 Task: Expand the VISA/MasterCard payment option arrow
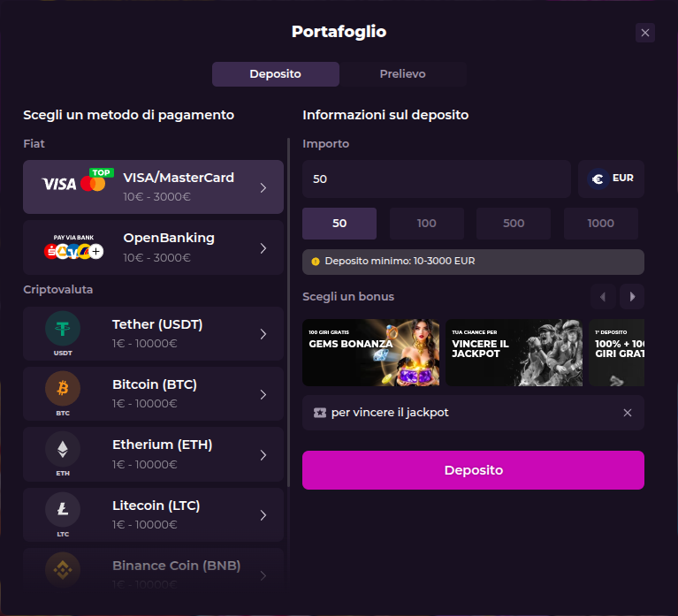coord(263,187)
